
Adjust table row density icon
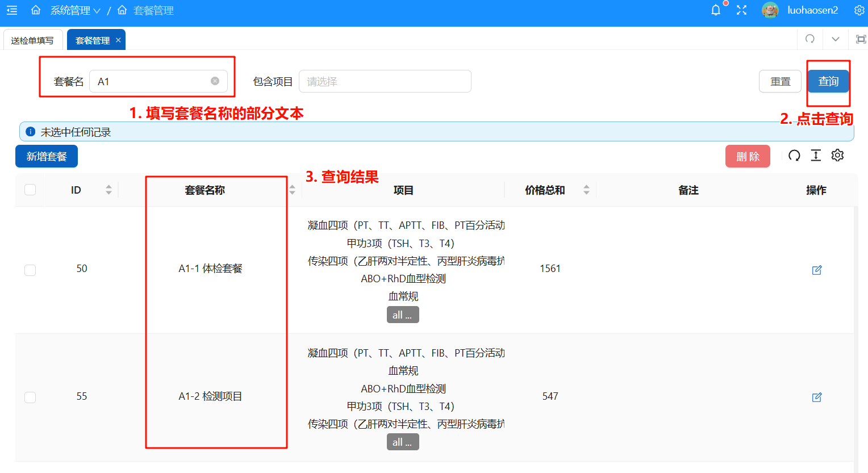[816, 156]
